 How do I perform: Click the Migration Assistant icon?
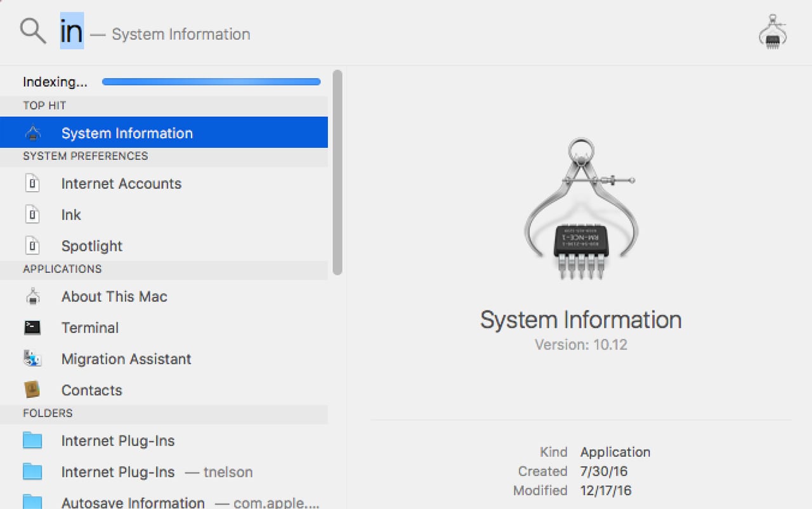(32, 359)
